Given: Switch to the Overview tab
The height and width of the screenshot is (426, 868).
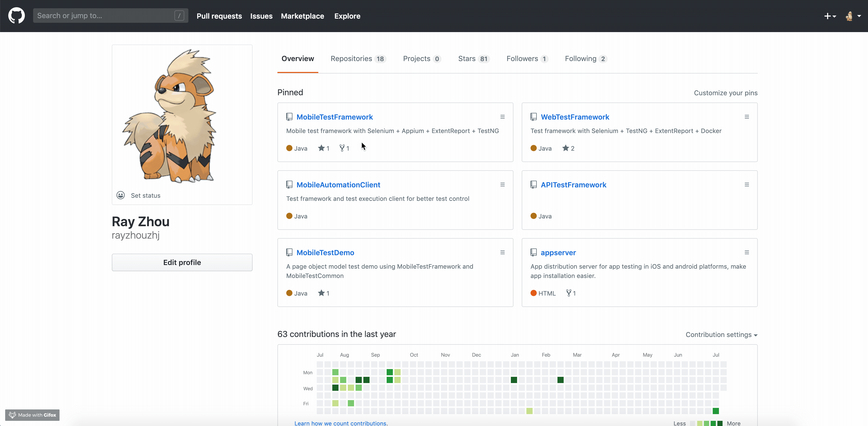Looking at the screenshot, I should click(x=298, y=59).
